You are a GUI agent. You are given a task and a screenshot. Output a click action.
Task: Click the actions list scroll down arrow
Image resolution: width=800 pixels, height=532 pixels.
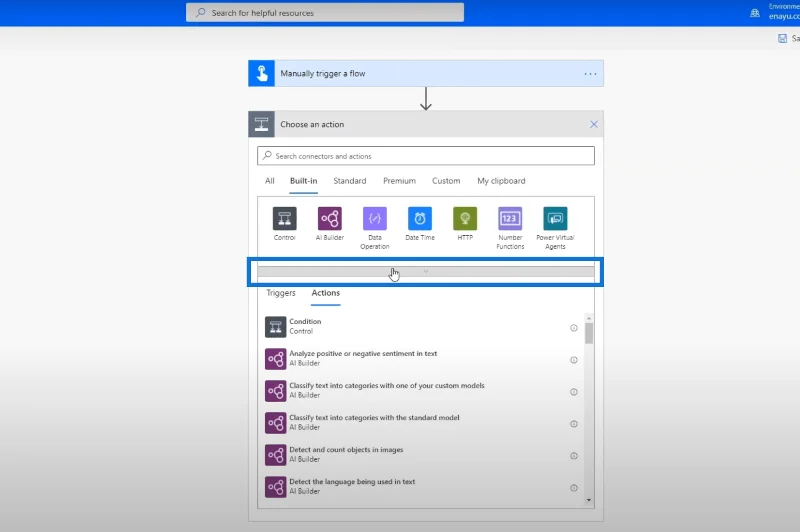click(x=589, y=500)
